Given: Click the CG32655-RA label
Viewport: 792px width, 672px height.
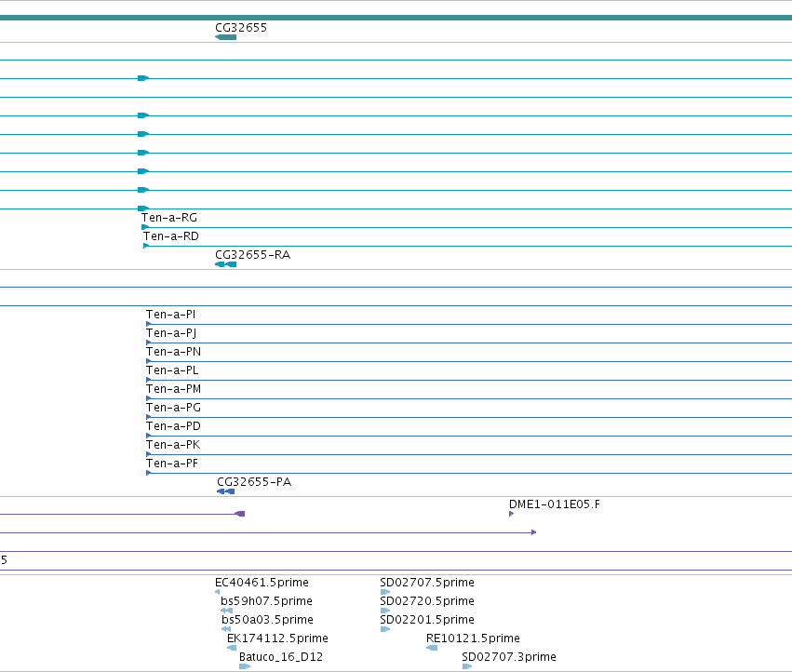Looking at the screenshot, I should (252, 255).
